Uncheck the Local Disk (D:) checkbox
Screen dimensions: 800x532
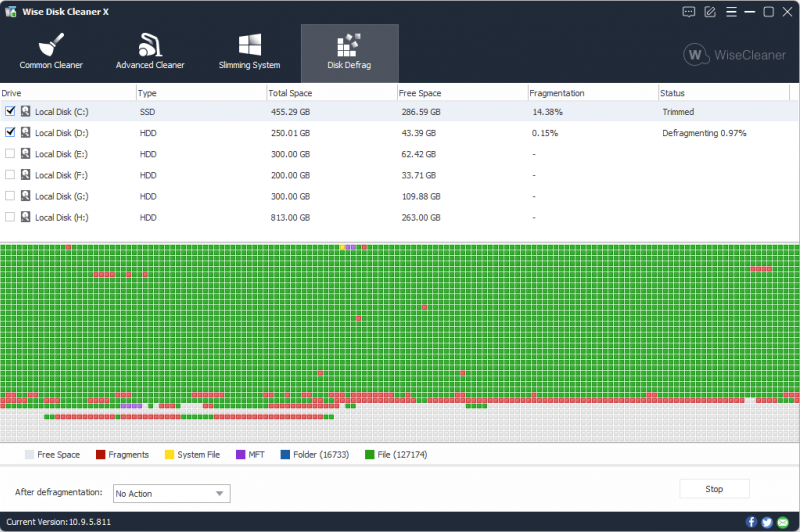click(x=10, y=133)
